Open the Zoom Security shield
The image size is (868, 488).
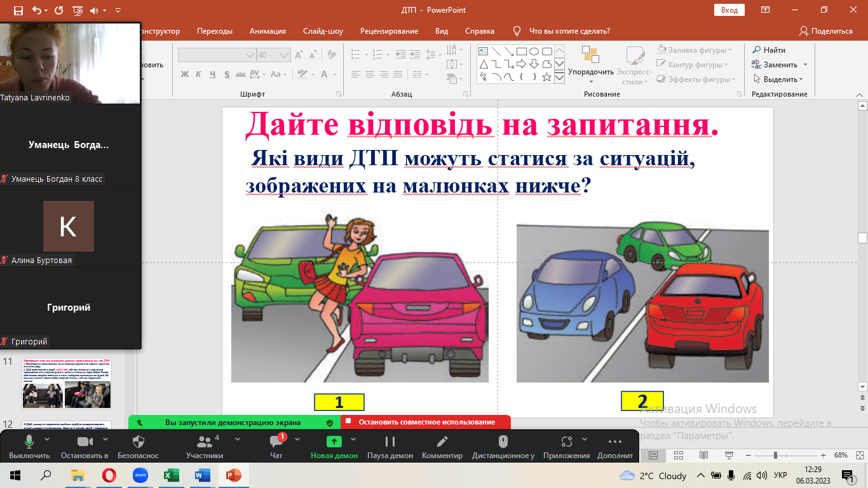[x=138, y=442]
